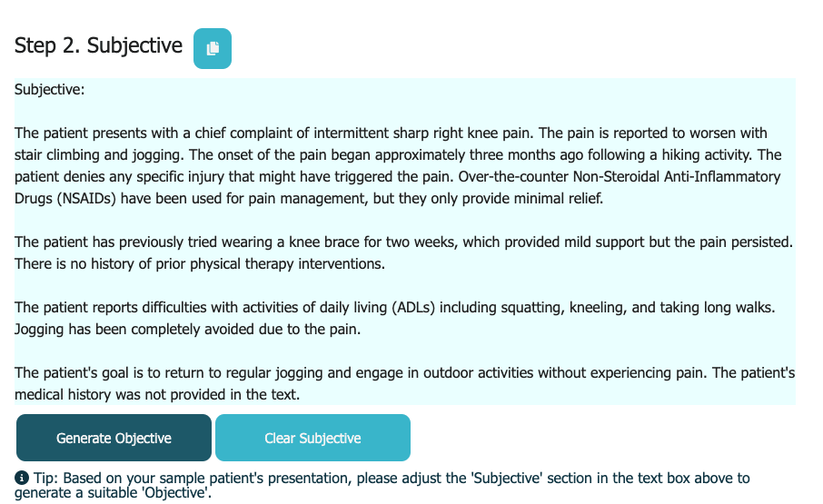Copy the Subjective text with the clipboard icon
This screenshot has width=823, height=504.
(x=212, y=48)
